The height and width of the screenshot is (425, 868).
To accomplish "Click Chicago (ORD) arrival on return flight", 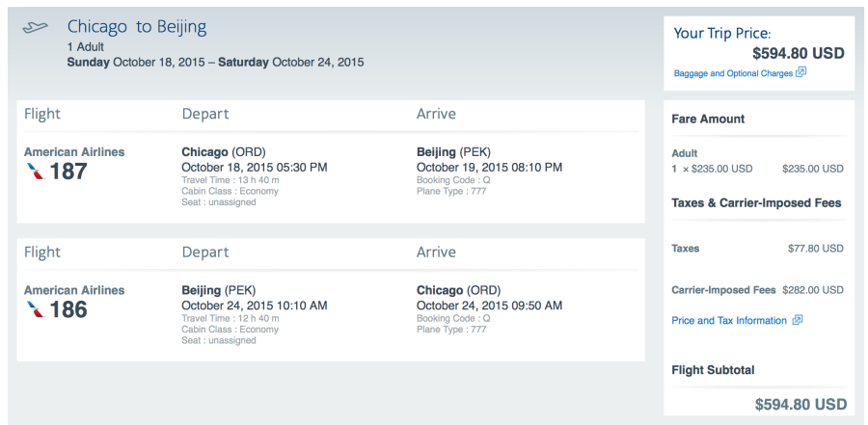I will (x=458, y=290).
